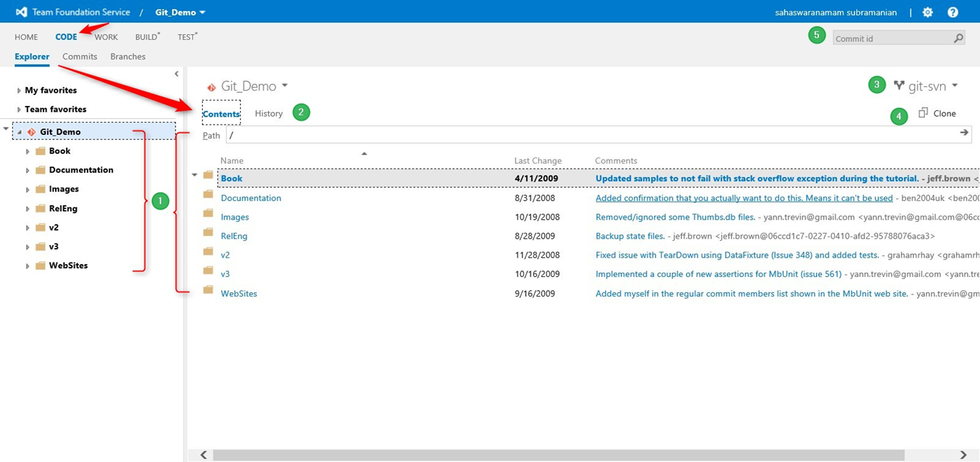This screenshot has height=462, width=980.
Task: Open the settings gear icon
Action: [x=928, y=12]
